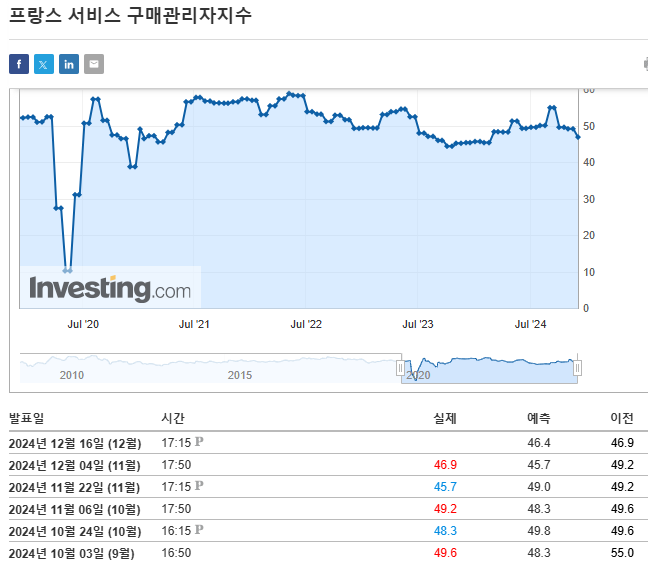
Task: Click the '프랑스 서비스 구매관리자지수' title
Action: [x=131, y=16]
